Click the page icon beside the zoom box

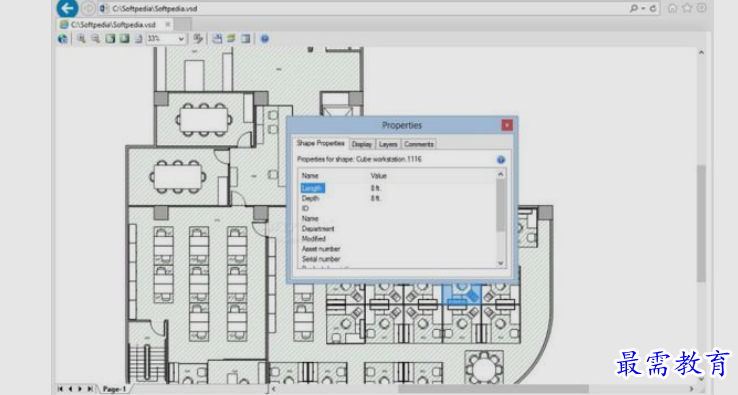[138, 39]
